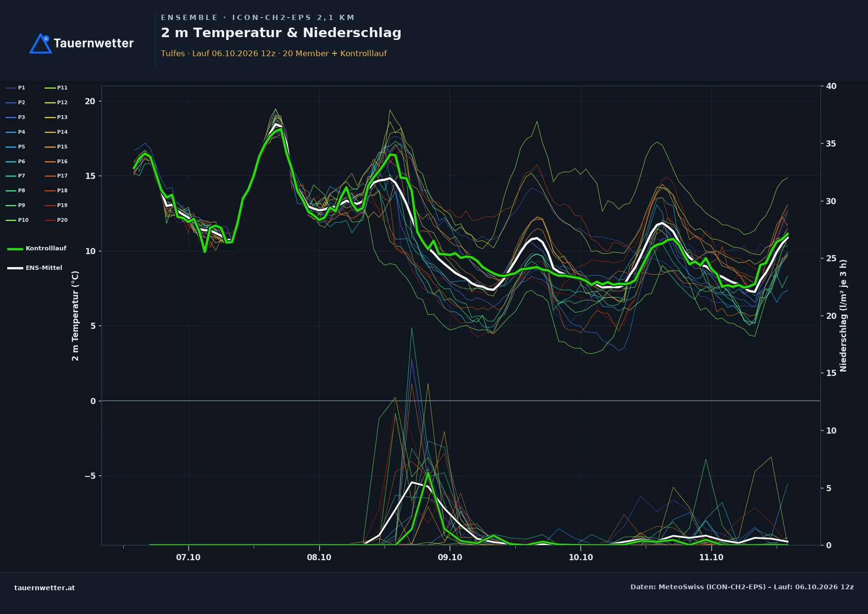Select the P15 legend entry
This screenshot has height=614, width=868.
[56, 147]
